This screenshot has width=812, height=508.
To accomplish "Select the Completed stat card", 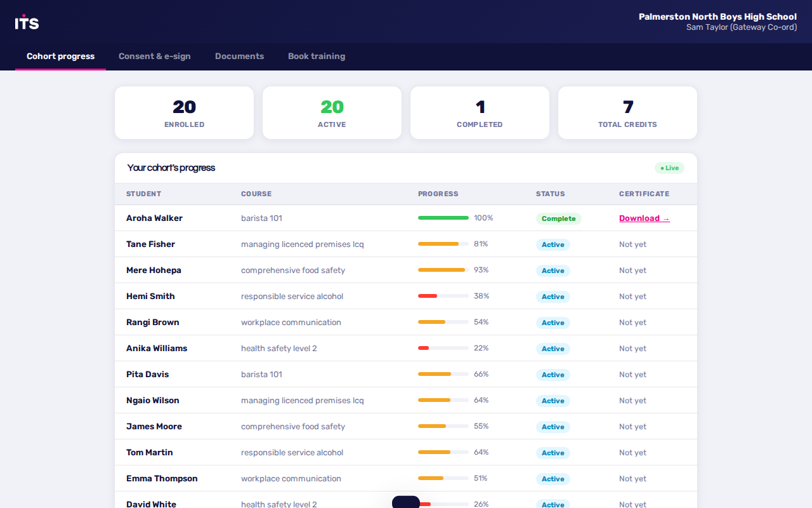I will point(480,113).
